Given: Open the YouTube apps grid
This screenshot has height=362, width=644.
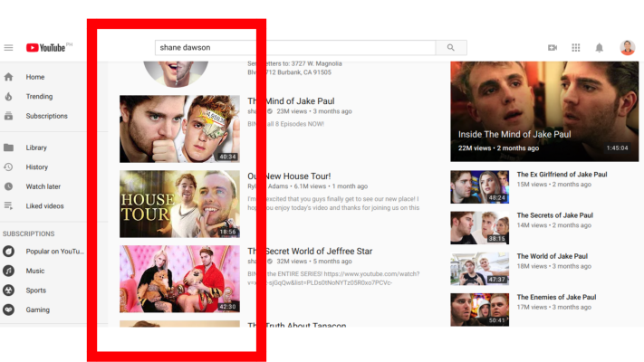Looking at the screenshot, I should (x=576, y=48).
